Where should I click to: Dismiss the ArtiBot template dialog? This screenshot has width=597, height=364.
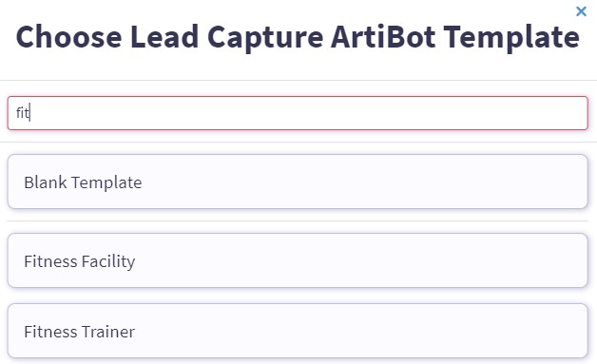pyautogui.click(x=581, y=11)
